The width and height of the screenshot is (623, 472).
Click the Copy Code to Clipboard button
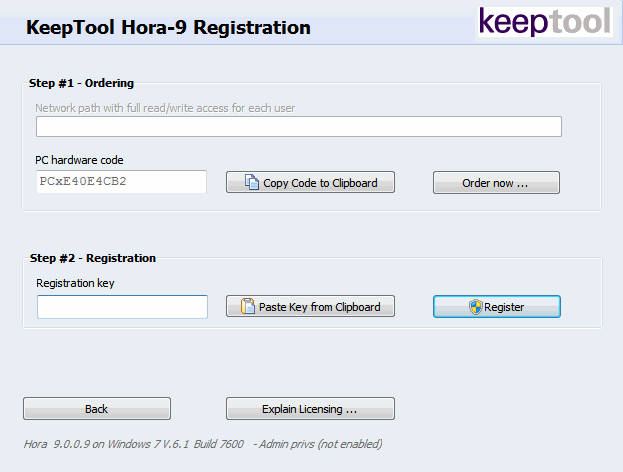click(310, 182)
